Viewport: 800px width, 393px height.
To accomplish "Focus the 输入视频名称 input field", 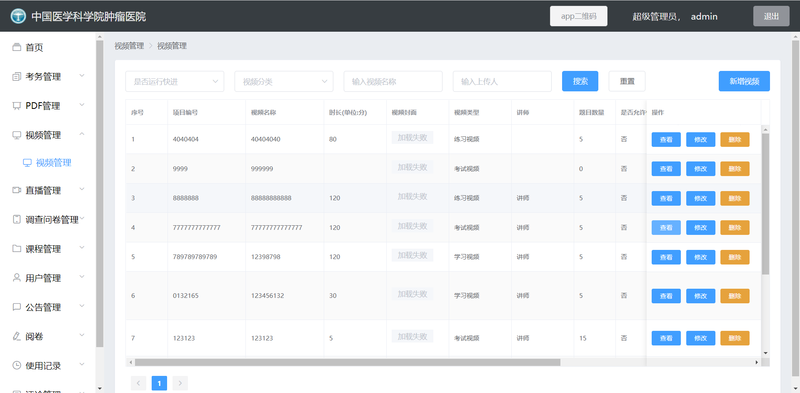I will coord(393,81).
